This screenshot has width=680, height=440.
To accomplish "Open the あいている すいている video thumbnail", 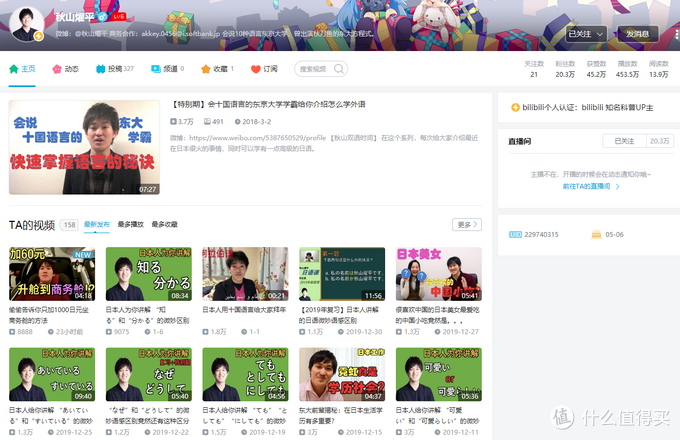I will pyautogui.click(x=52, y=374).
